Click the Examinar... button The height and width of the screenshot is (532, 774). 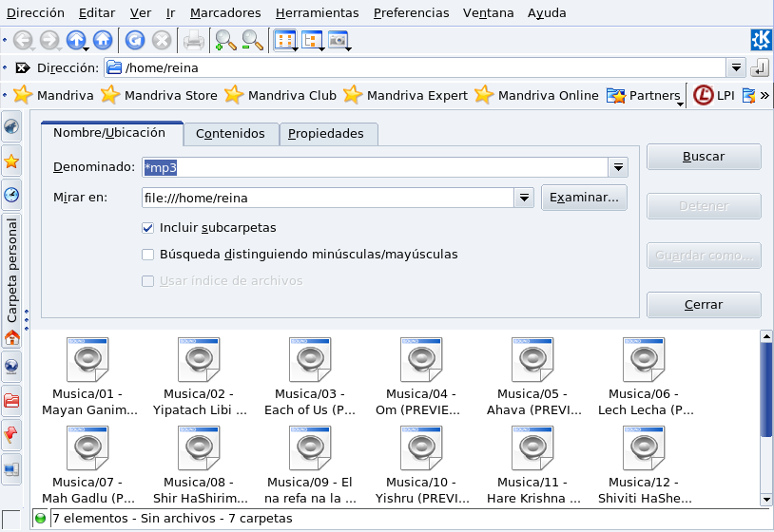584,198
